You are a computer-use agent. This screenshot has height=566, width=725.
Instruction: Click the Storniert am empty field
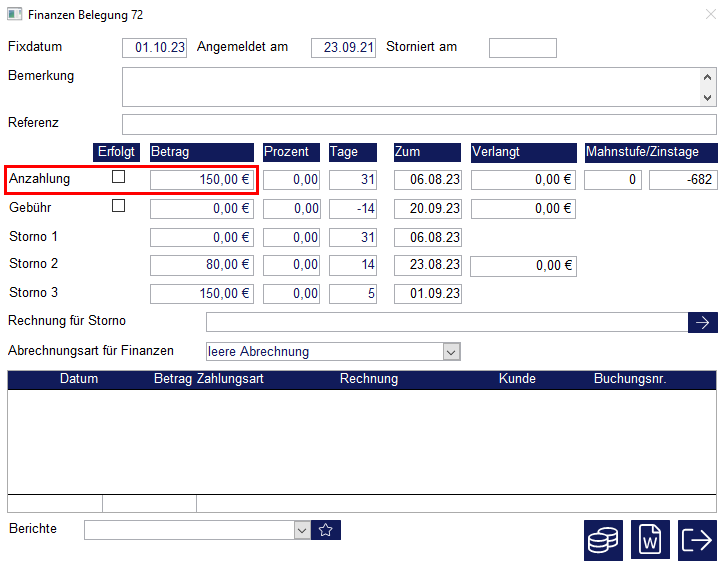(522, 48)
